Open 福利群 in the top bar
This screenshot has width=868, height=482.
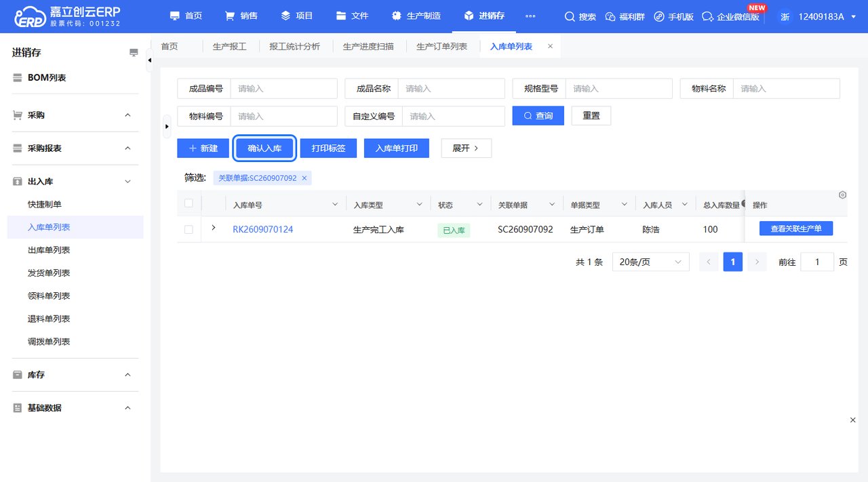click(625, 16)
